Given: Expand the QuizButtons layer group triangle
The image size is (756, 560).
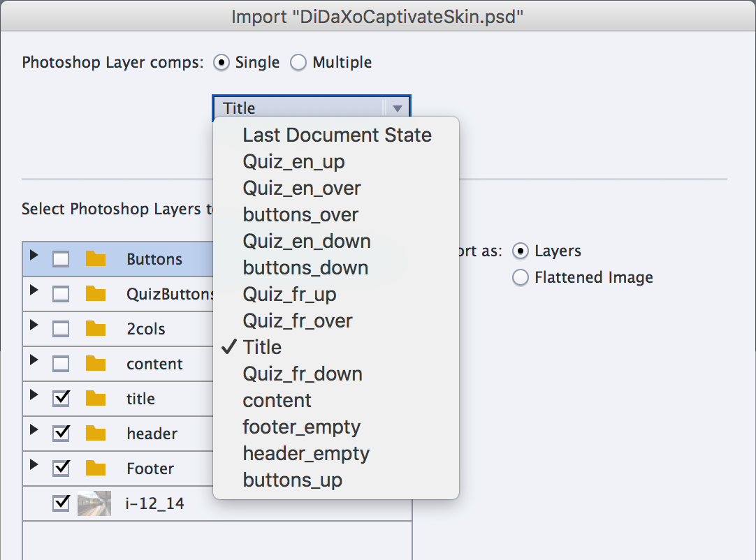Looking at the screenshot, I should pyautogui.click(x=34, y=291).
